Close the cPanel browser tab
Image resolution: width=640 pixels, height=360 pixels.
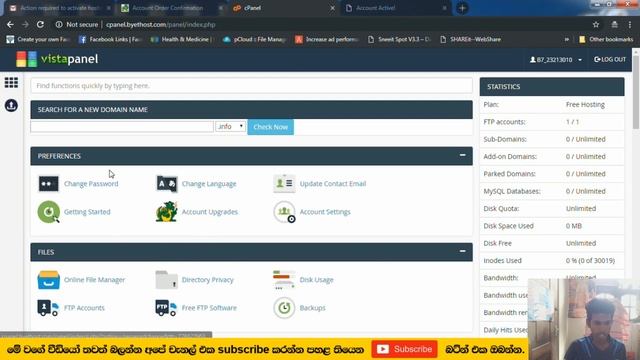pyautogui.click(x=332, y=8)
